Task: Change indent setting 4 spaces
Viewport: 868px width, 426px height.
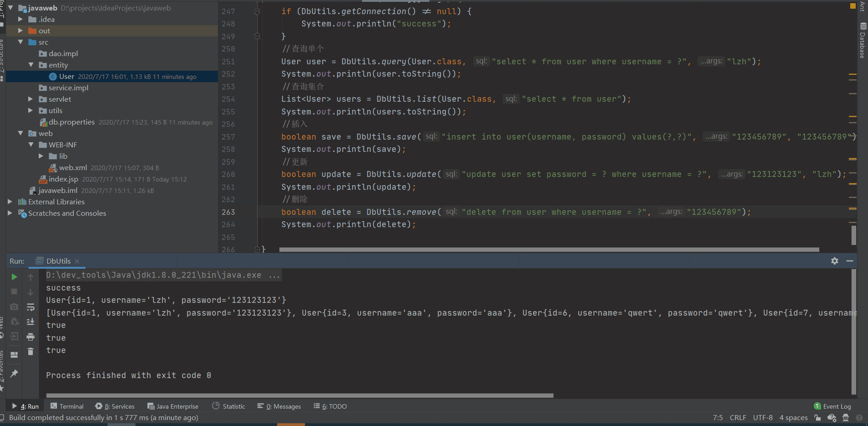Action: [x=793, y=418]
